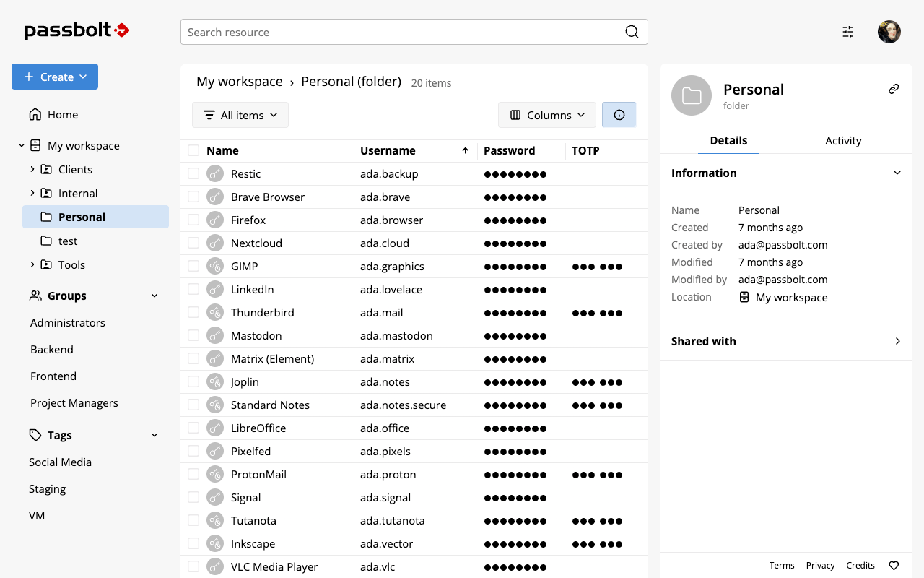Open the All items filter menu
Viewport: 924px width, 578px height.
[240, 114]
